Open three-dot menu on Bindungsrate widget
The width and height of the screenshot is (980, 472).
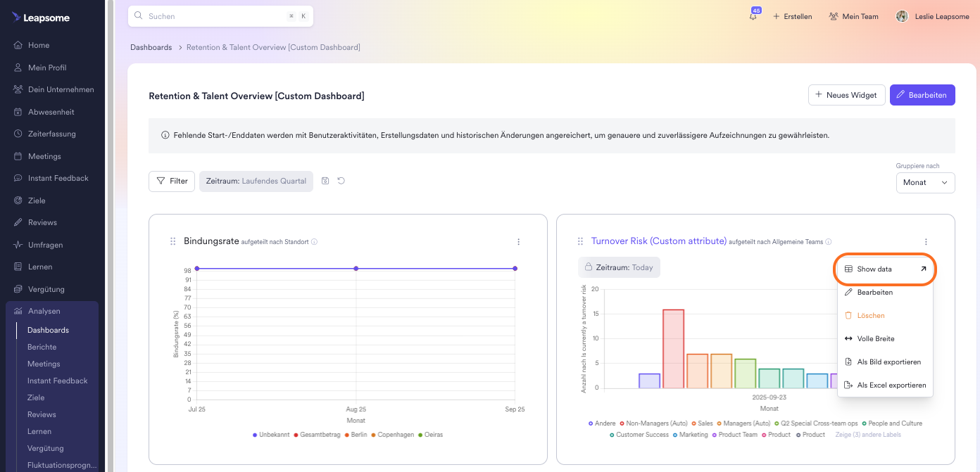[x=519, y=242]
